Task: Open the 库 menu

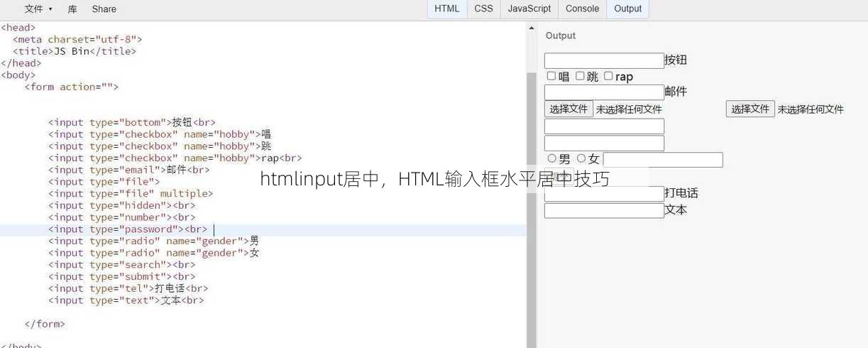Action: (72, 9)
